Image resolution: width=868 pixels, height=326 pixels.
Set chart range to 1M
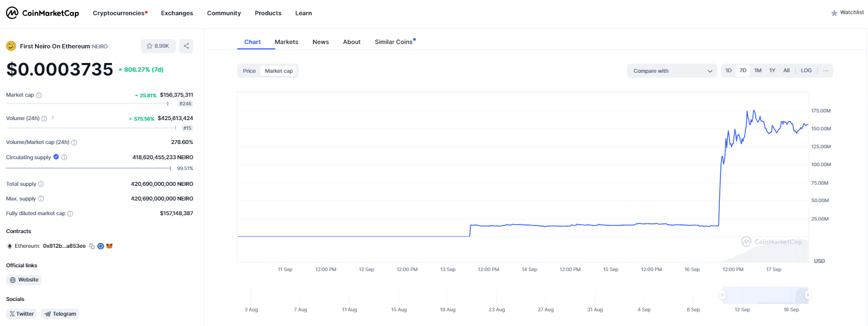click(758, 71)
